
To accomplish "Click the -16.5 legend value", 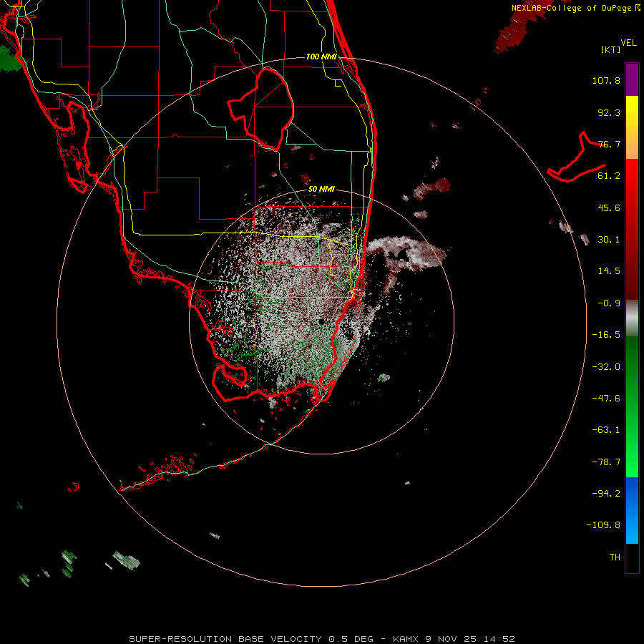I will click(x=606, y=335).
